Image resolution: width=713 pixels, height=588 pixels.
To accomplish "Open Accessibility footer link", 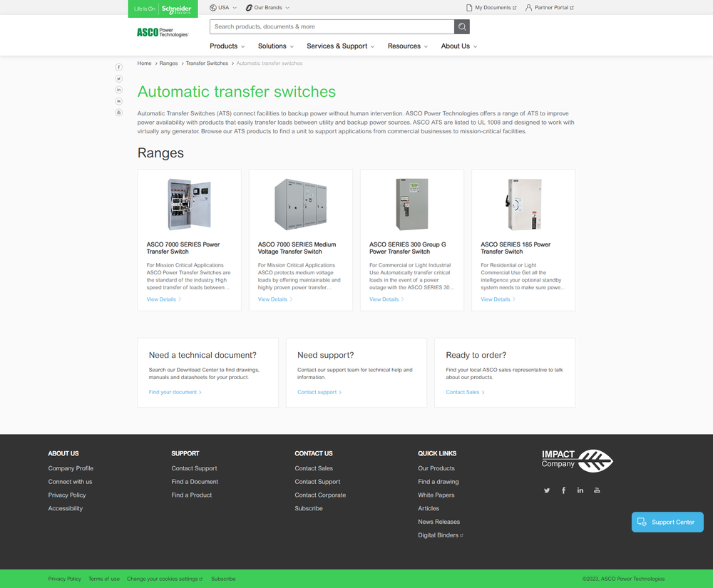I will pos(66,508).
